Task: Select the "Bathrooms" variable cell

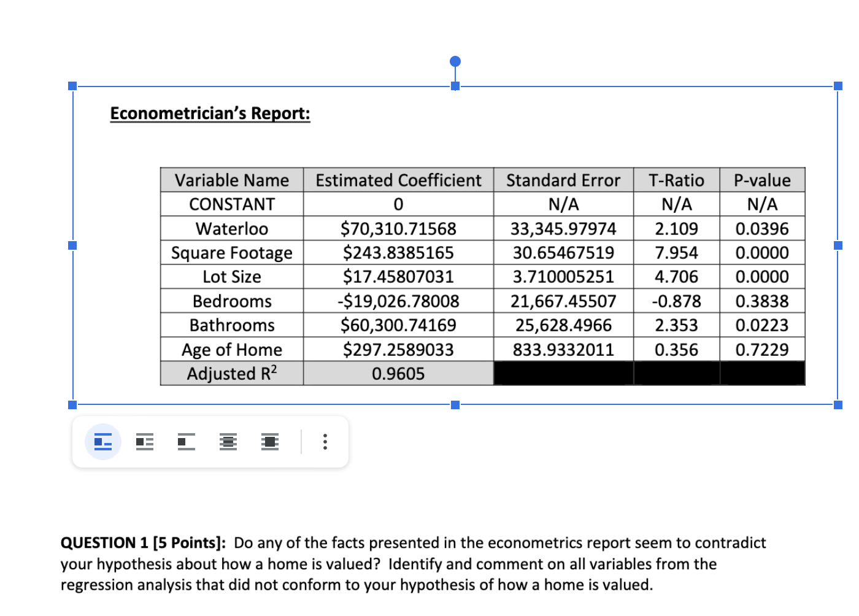Action: click(232, 325)
